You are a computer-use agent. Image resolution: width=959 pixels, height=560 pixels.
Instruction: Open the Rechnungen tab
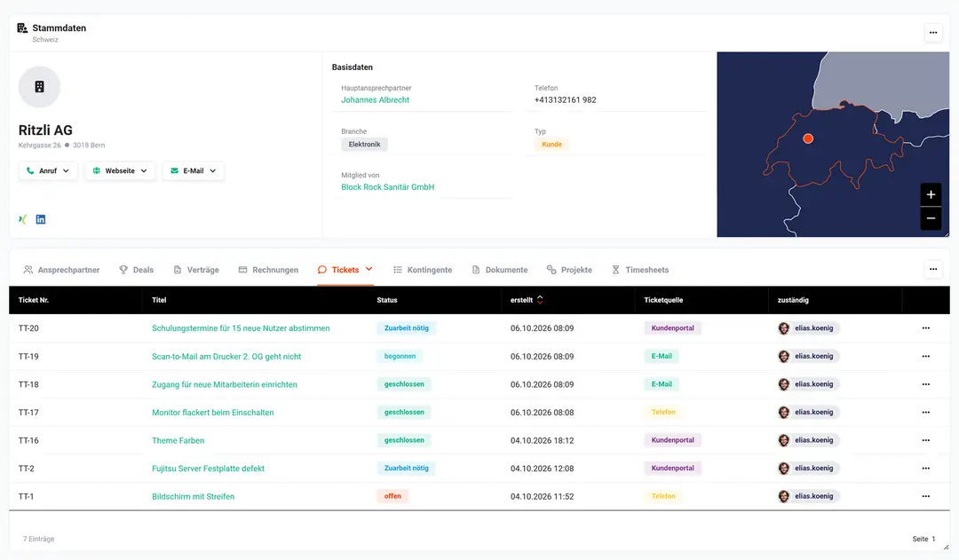click(x=268, y=270)
